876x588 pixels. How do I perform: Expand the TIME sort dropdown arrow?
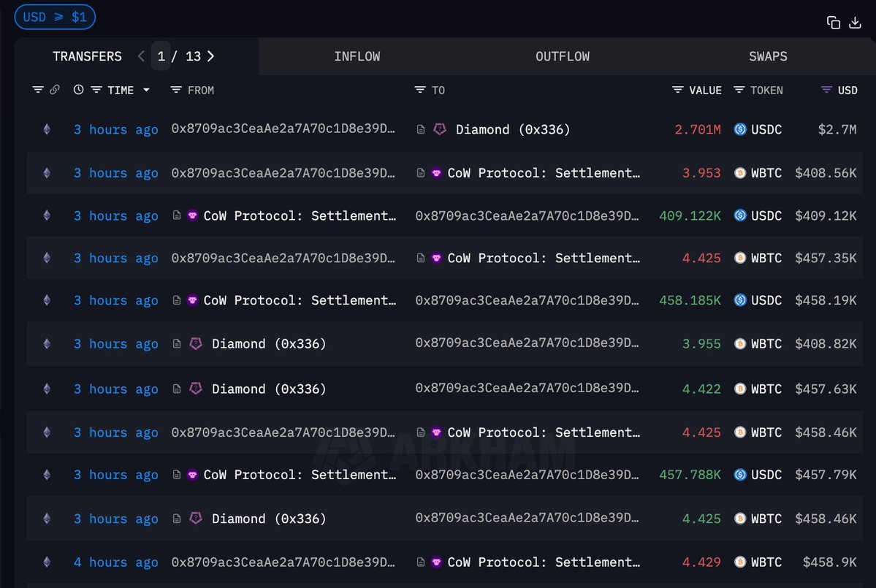[x=146, y=90]
